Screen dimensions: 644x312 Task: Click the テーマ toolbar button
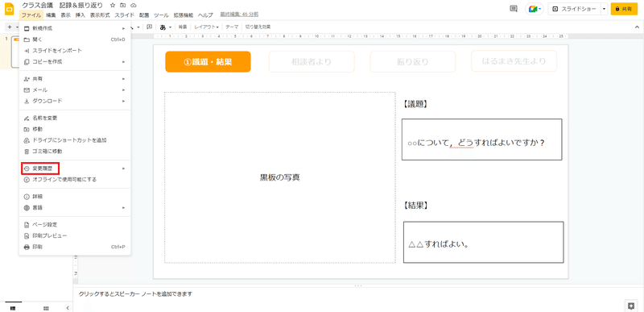(x=232, y=27)
